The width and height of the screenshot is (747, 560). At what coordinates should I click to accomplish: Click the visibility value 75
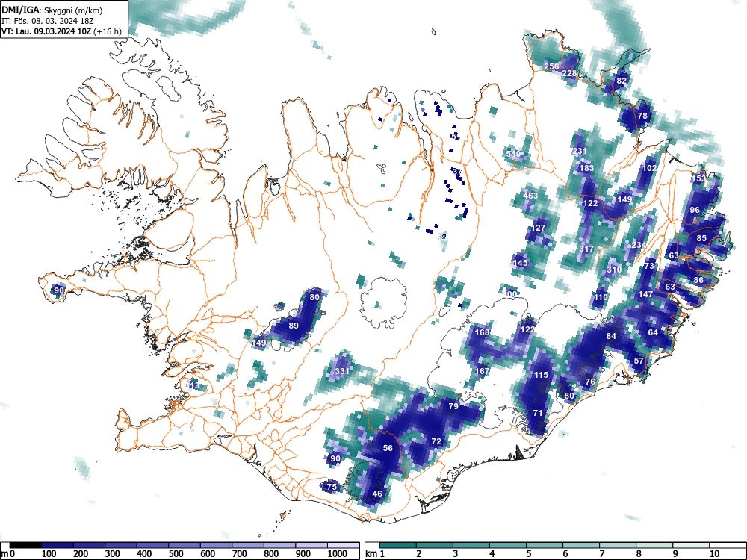pyautogui.click(x=332, y=487)
